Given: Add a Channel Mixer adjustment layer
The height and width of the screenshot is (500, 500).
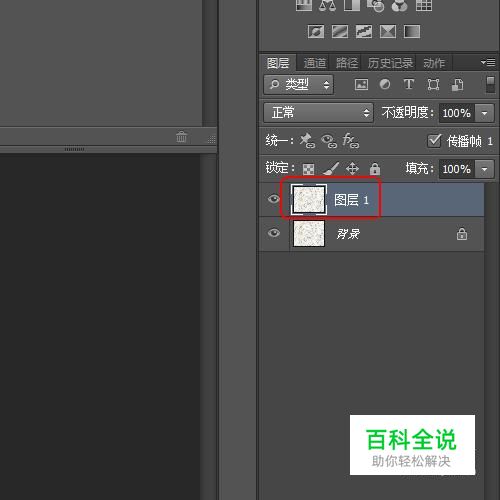Looking at the screenshot, I should [399, 5].
